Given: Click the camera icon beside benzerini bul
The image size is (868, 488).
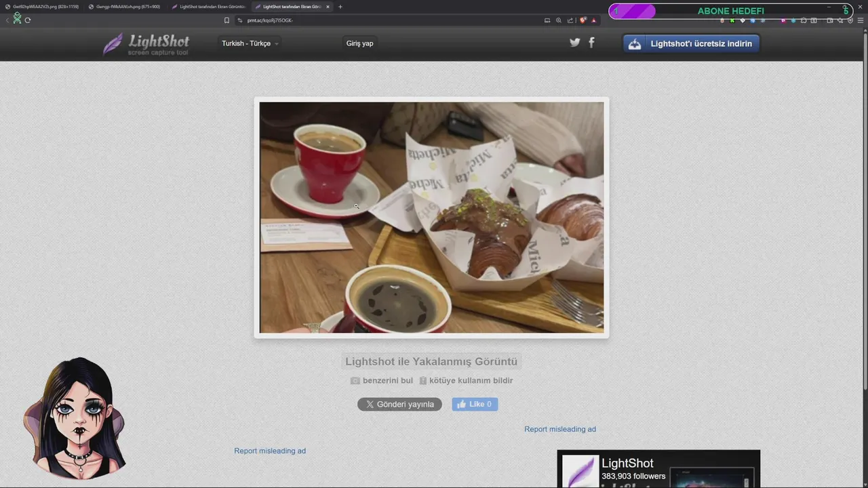Looking at the screenshot, I should 355,381.
